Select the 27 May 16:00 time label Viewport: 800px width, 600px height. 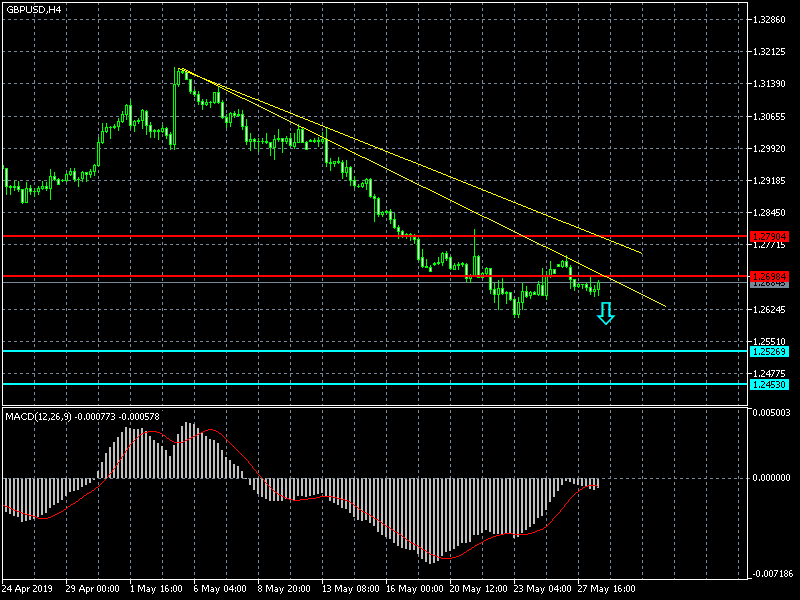coord(606,589)
